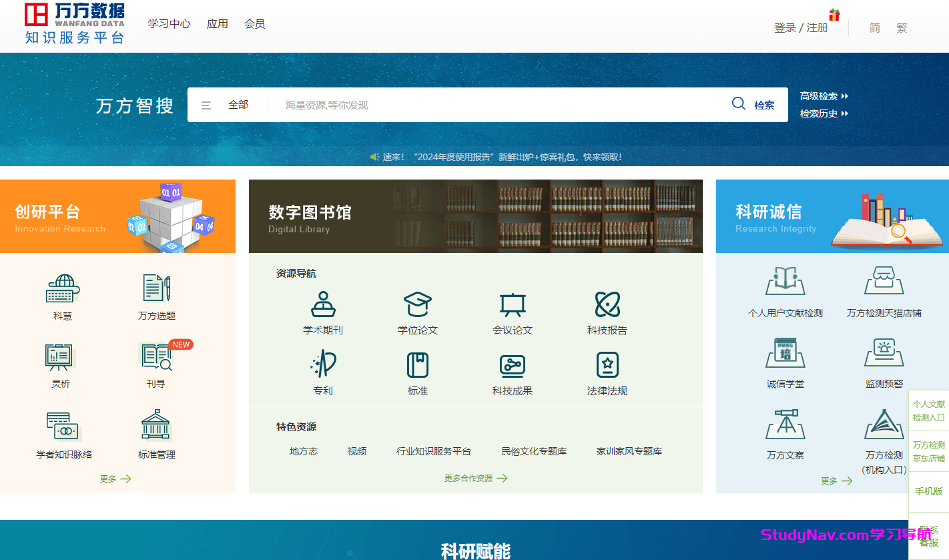This screenshot has height=560, width=949.
Task: Click the 登录 / 注册 link
Action: tap(801, 28)
